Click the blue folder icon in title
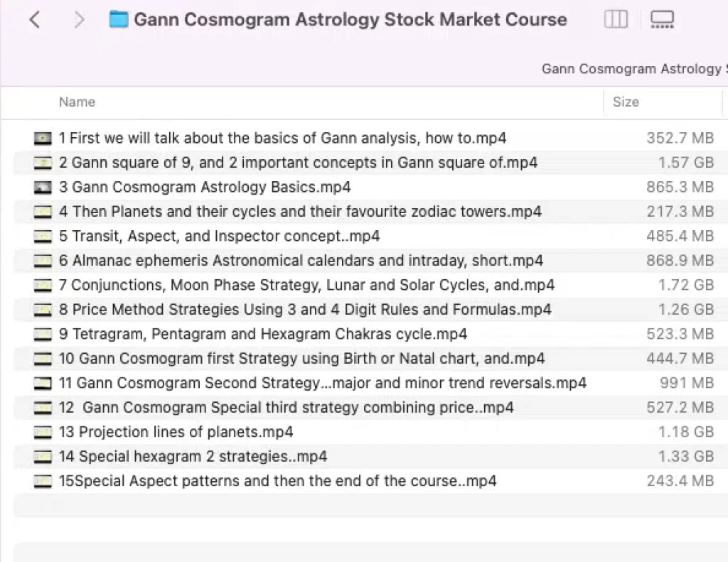Image resolution: width=728 pixels, height=562 pixels. click(118, 19)
